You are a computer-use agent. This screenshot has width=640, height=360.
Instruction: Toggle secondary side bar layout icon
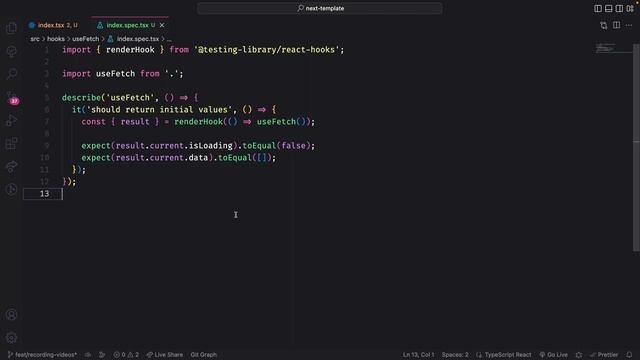[619, 8]
